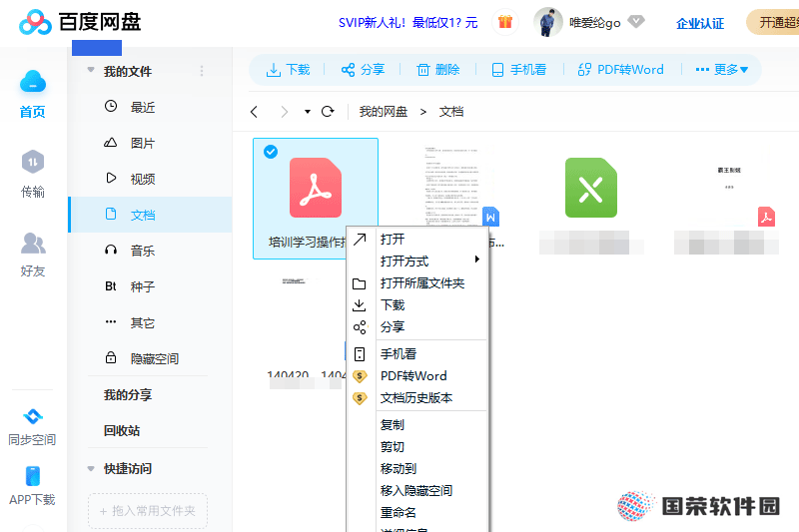Viewport: 799px width, 532px height.
Task: Click the 音乐 headphone icon
Action: tap(111, 250)
